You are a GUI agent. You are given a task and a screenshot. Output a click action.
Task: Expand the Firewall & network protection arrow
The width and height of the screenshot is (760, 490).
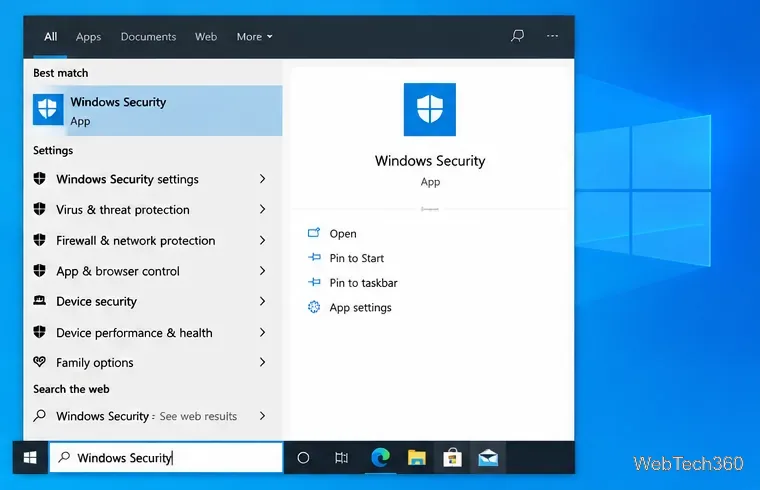pyautogui.click(x=262, y=240)
